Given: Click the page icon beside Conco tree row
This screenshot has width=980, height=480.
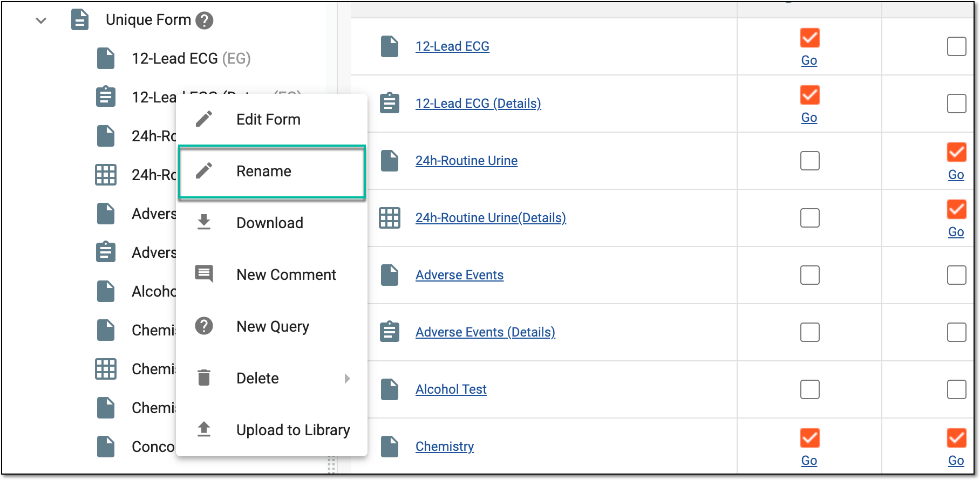Looking at the screenshot, I should [x=106, y=447].
